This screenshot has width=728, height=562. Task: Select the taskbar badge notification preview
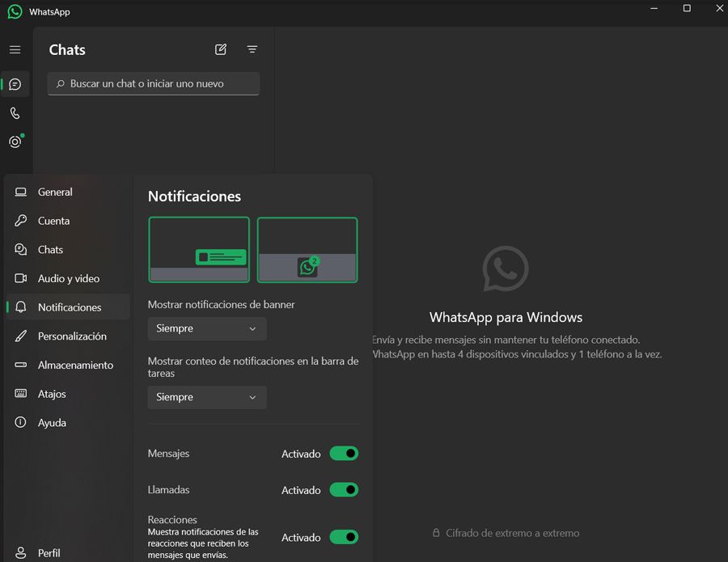pos(307,250)
